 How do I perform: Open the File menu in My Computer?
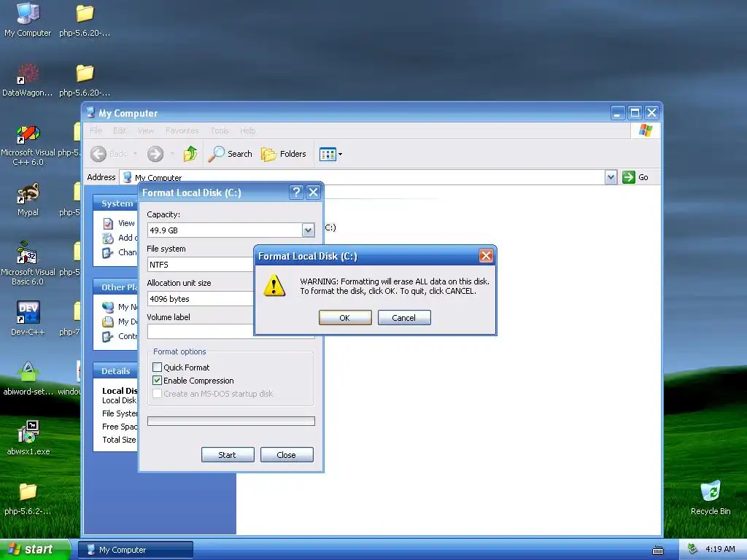pos(96,131)
